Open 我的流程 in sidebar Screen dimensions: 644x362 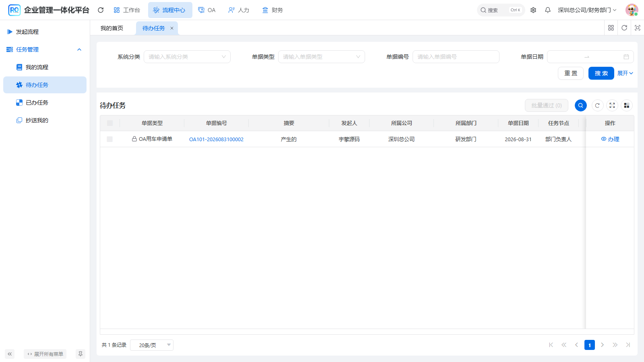click(45, 67)
